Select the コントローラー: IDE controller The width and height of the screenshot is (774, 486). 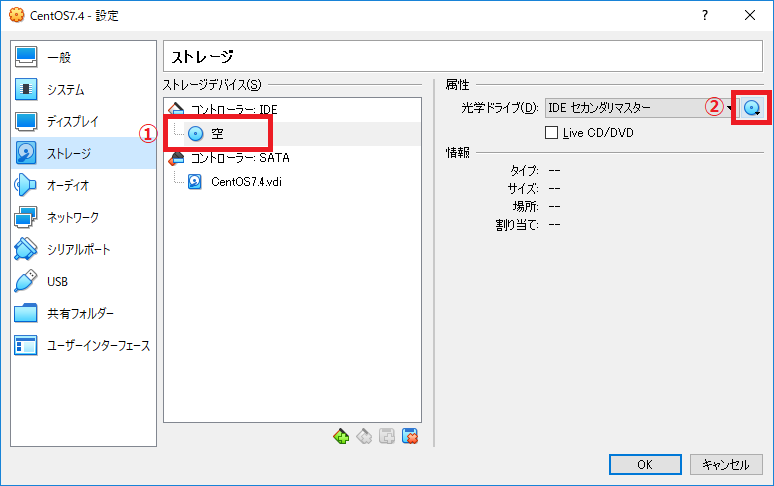click(226, 109)
